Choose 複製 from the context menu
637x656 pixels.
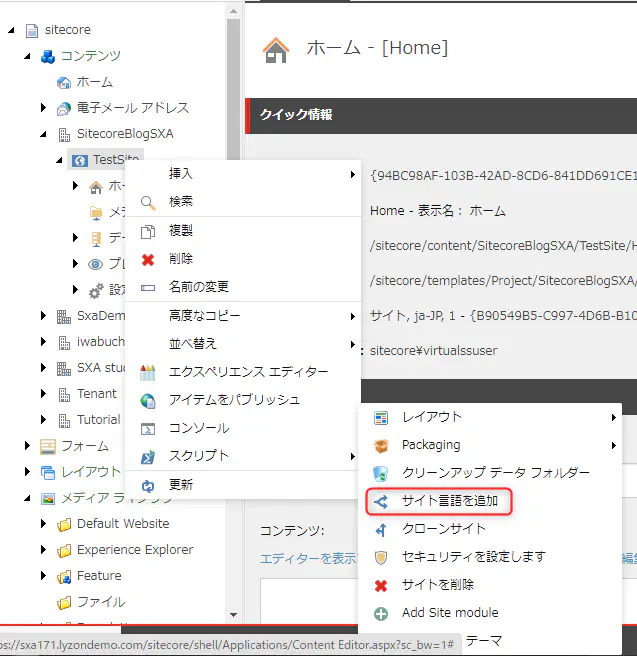243,231
